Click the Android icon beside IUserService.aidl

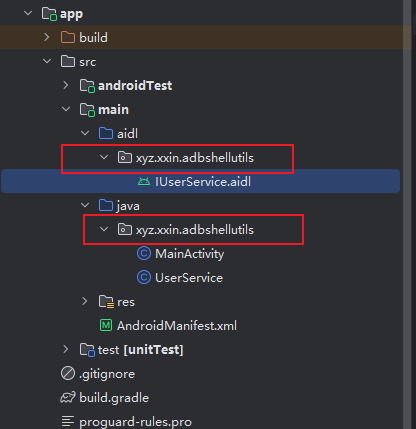[x=144, y=182]
